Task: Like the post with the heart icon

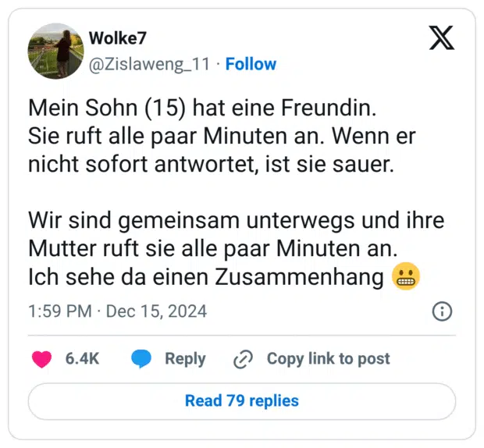Action: pos(41,359)
